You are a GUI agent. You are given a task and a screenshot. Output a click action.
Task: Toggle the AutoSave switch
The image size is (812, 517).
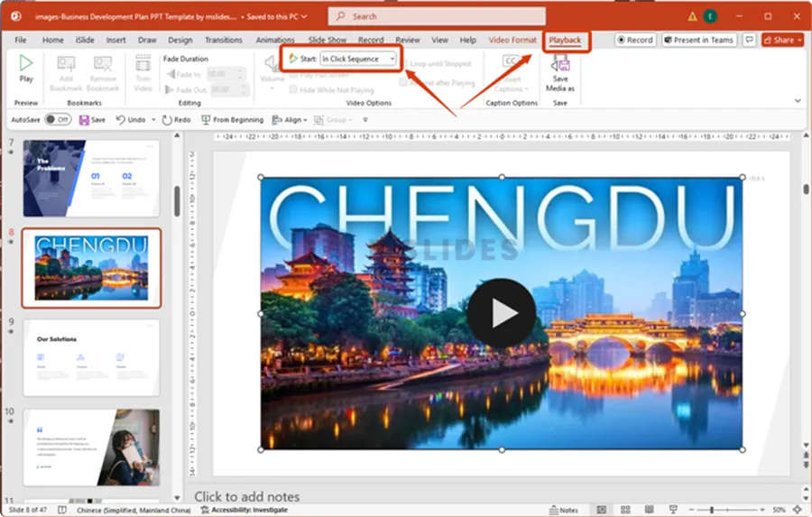[x=58, y=120]
